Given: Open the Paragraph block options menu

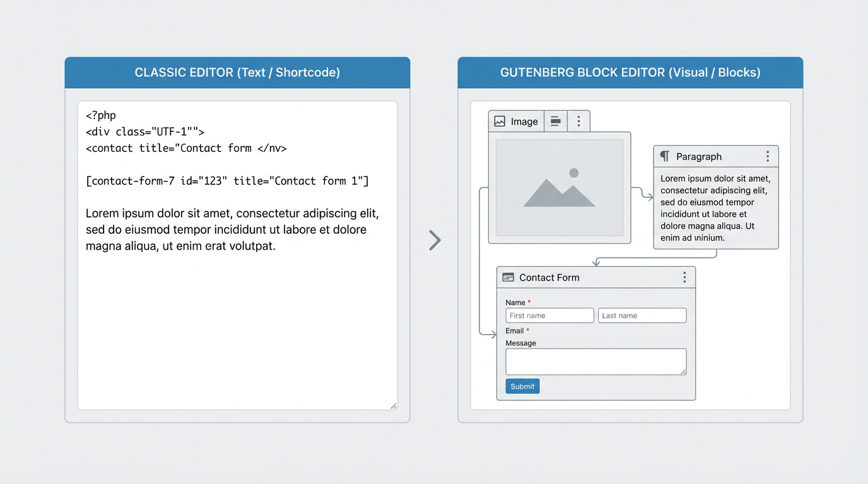Looking at the screenshot, I should 767,156.
